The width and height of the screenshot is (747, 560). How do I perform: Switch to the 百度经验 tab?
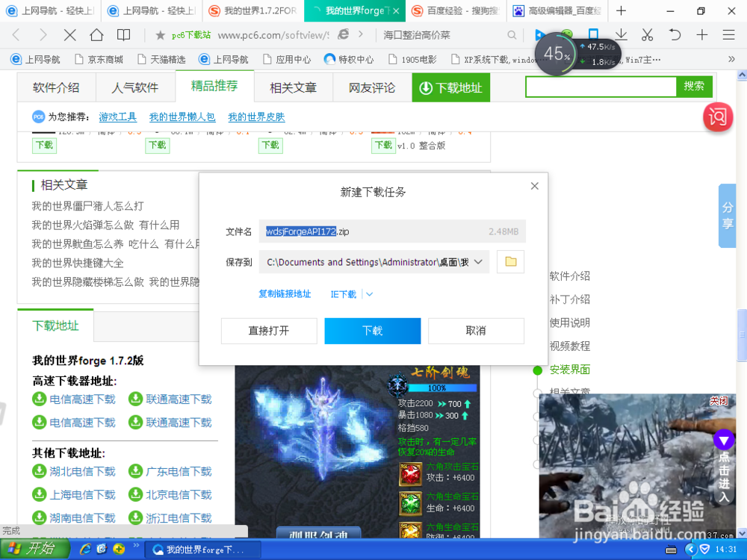click(x=456, y=10)
